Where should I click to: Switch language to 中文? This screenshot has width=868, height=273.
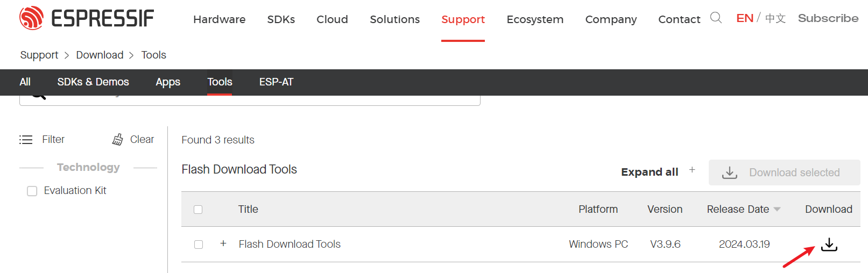coord(775,19)
